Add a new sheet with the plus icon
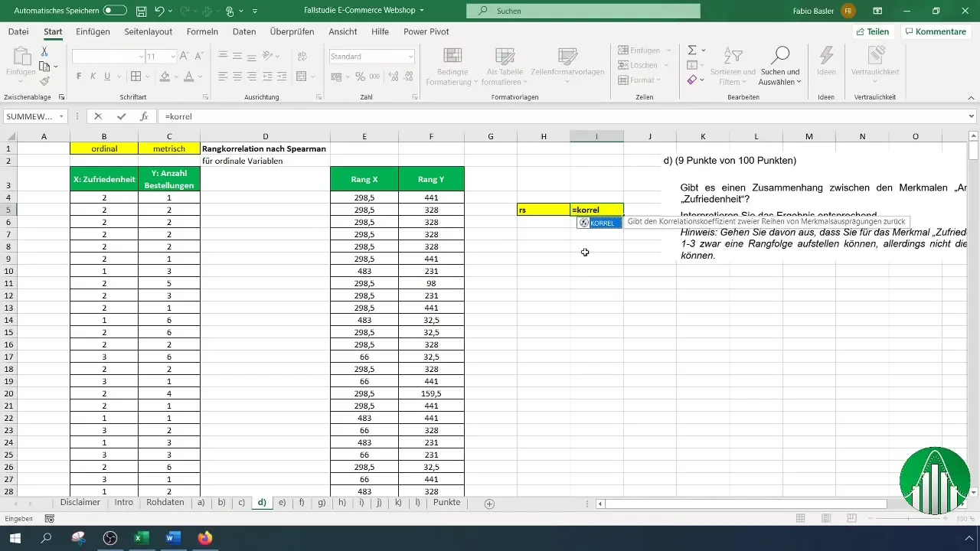The width and height of the screenshot is (980, 551). 489,504
